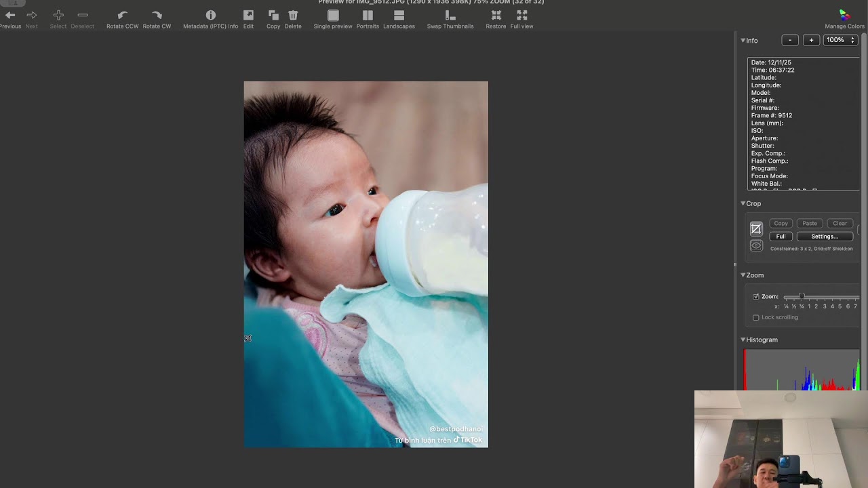The image size is (868, 488).
Task: Collapse the Histogram panel
Action: [743, 340]
